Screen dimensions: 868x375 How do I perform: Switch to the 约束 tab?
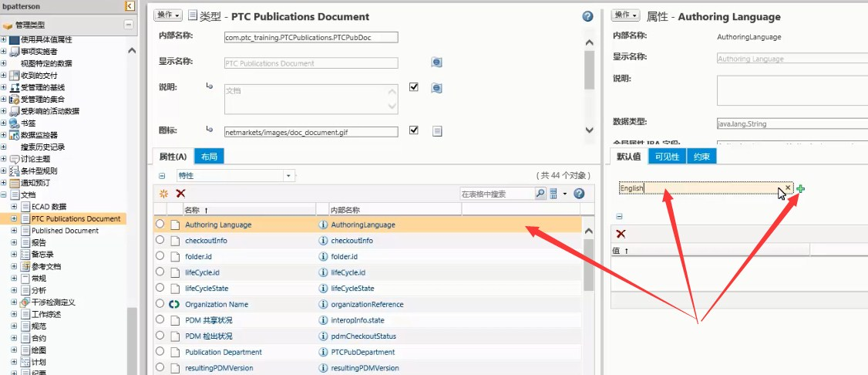point(701,157)
